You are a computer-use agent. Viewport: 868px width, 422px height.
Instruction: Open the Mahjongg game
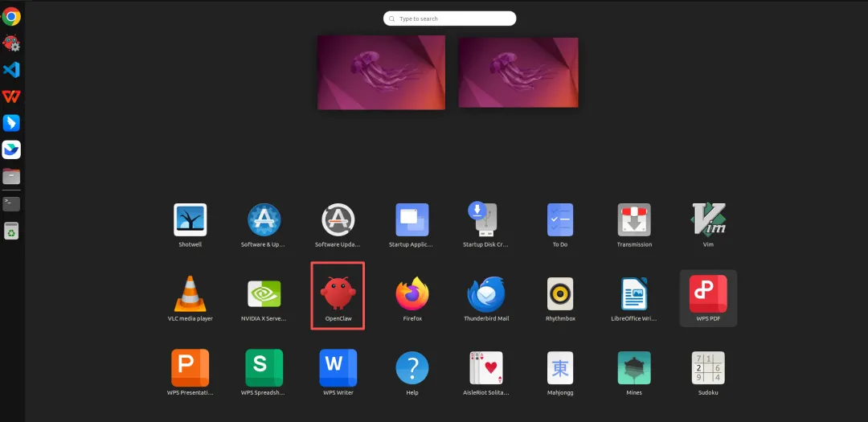[560, 367]
